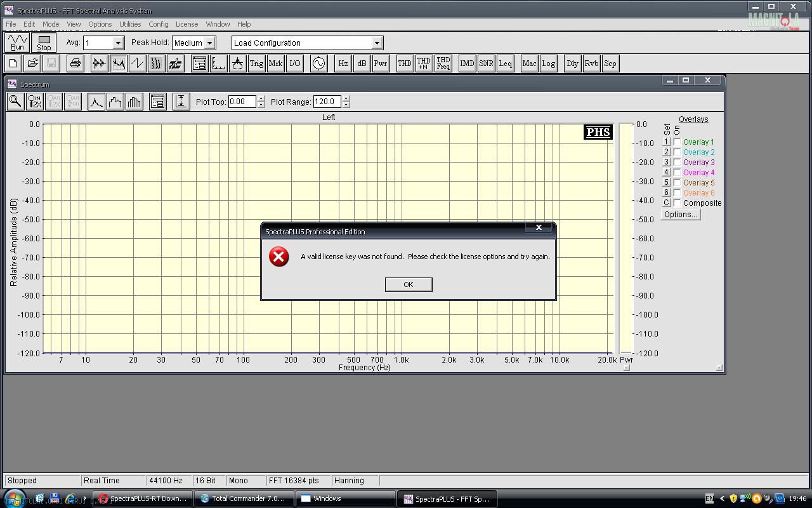Screen dimensions: 812x508
Task: Select the line plot style icon
Action: (x=96, y=102)
